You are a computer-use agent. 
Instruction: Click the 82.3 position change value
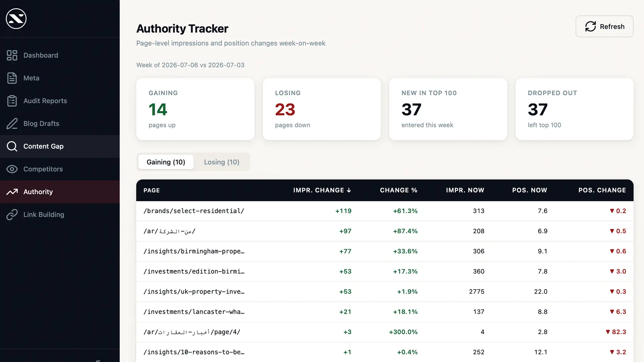pyautogui.click(x=616, y=332)
